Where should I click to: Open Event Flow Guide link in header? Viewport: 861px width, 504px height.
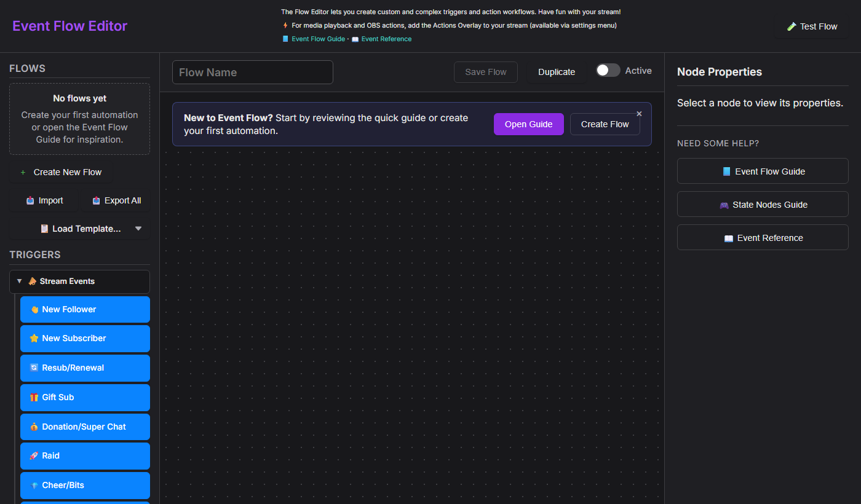[318, 39]
